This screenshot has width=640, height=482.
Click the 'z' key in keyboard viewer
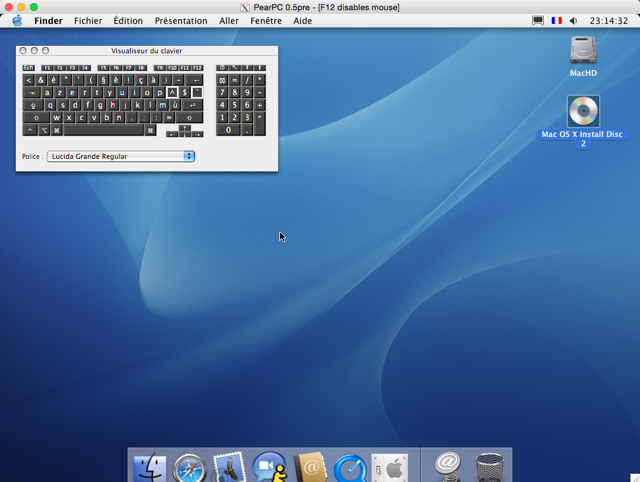[x=60, y=92]
